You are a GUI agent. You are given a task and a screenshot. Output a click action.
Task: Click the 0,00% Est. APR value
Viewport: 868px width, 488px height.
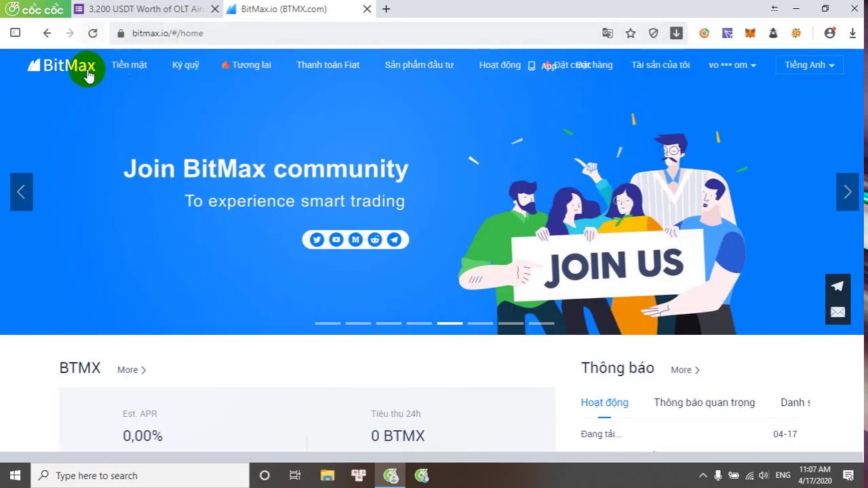[142, 436]
